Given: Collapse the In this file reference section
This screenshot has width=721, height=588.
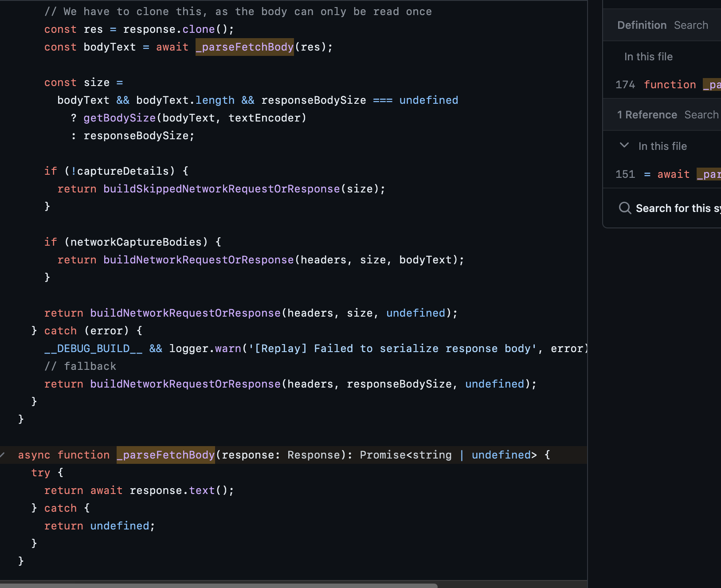Looking at the screenshot, I should coord(625,145).
